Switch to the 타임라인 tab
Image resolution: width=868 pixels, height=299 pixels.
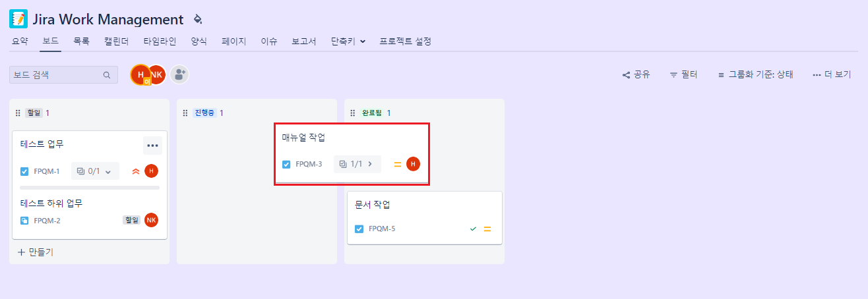click(x=160, y=41)
